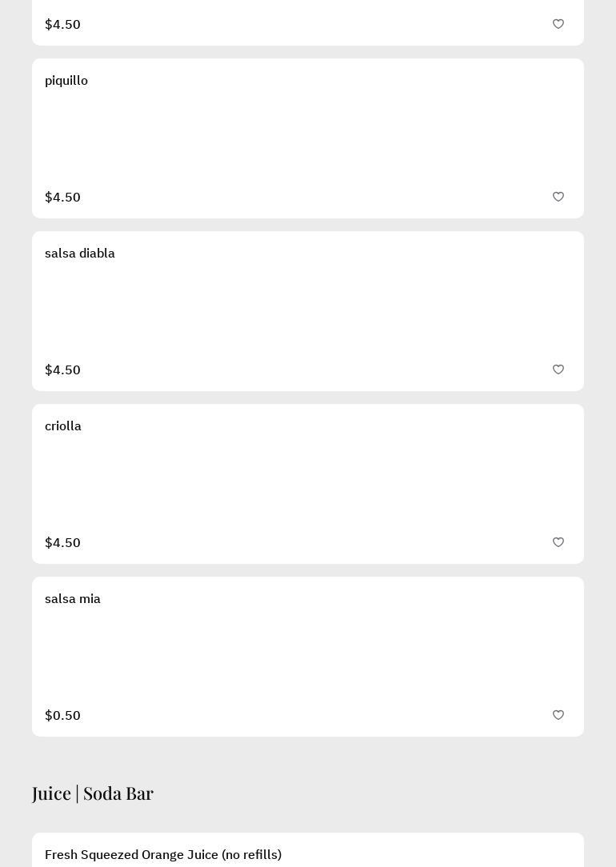Favorite the piquillo item with heart icon
Screen dimensions: 616x867
[558, 197]
